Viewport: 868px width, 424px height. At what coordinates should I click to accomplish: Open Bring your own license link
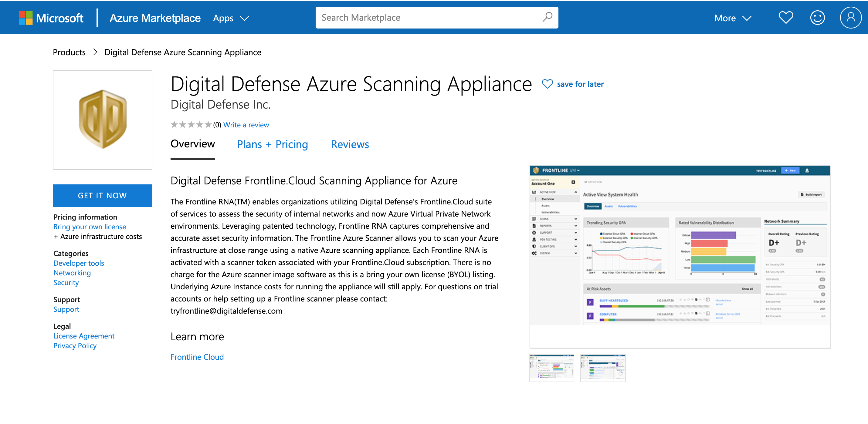pos(90,227)
